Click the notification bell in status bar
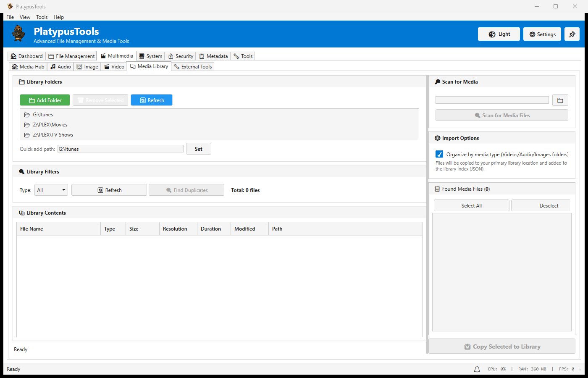Screen dimensions: 588x378 tap(477, 369)
